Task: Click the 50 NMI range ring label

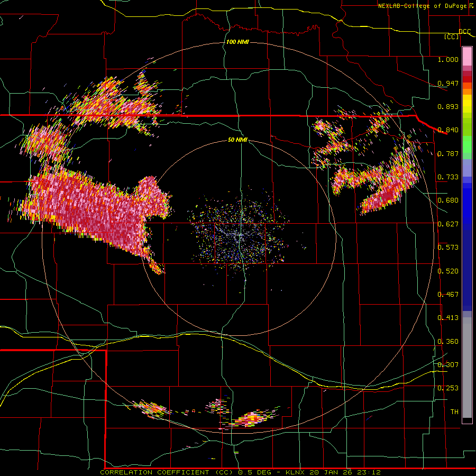Action: point(237,140)
